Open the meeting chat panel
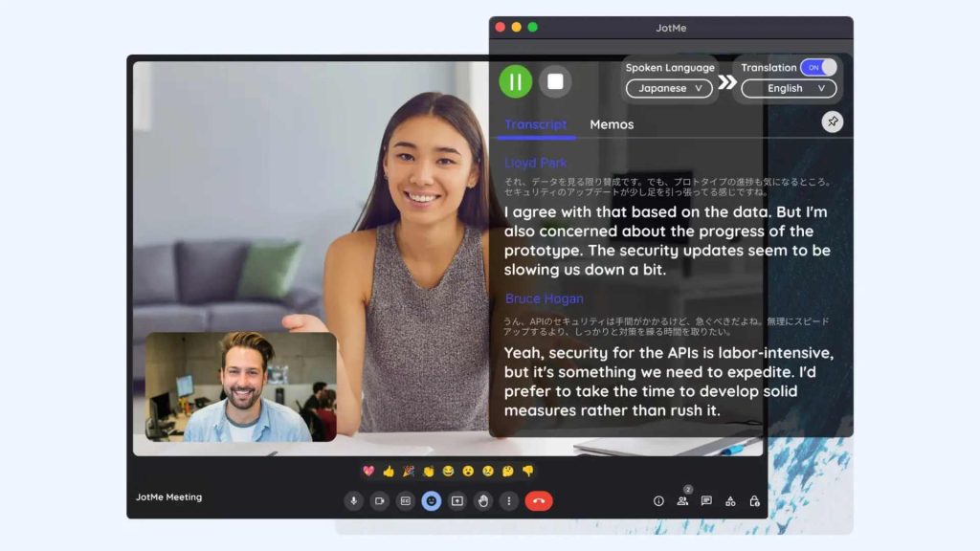This screenshot has height=551, width=980. pyautogui.click(x=706, y=501)
